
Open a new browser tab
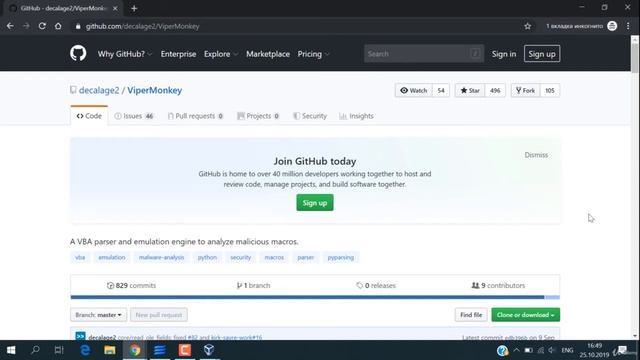coord(134,8)
